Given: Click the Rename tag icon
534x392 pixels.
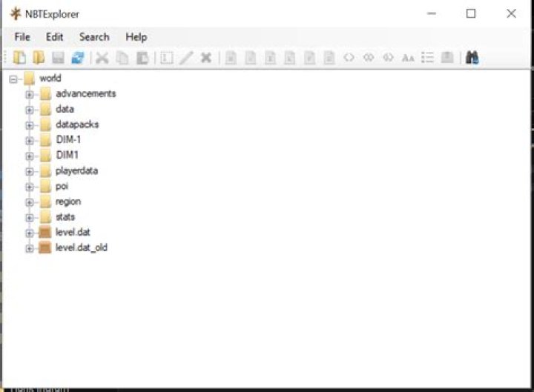Looking at the screenshot, I should (167, 58).
